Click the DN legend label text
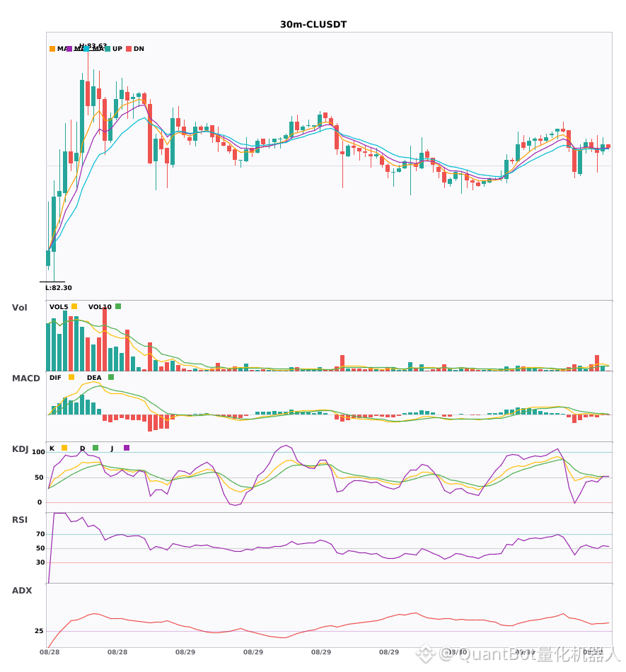This screenshot has width=626, height=672. click(139, 49)
